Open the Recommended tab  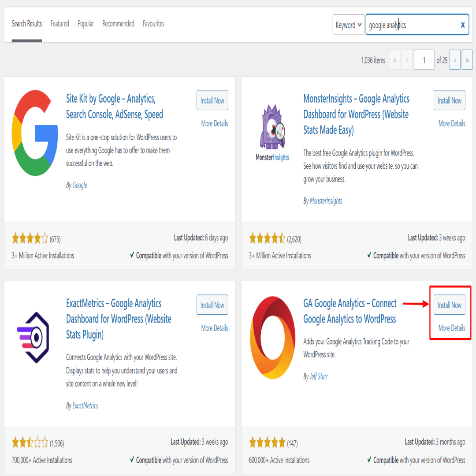(x=118, y=24)
